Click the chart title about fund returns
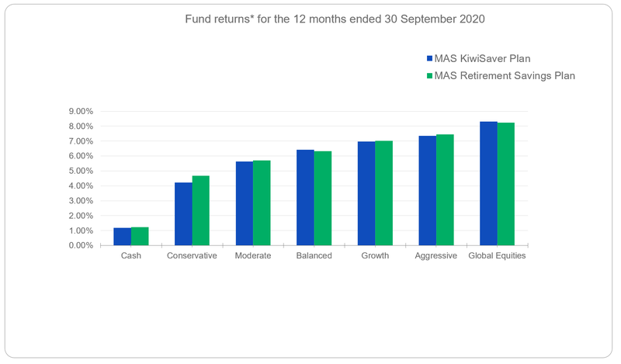 (335, 19)
